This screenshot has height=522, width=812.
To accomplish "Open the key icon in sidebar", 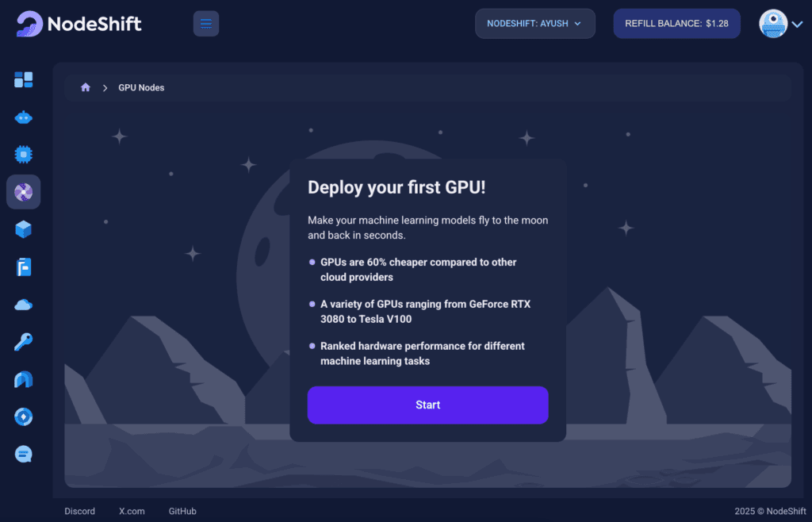I will [23, 342].
